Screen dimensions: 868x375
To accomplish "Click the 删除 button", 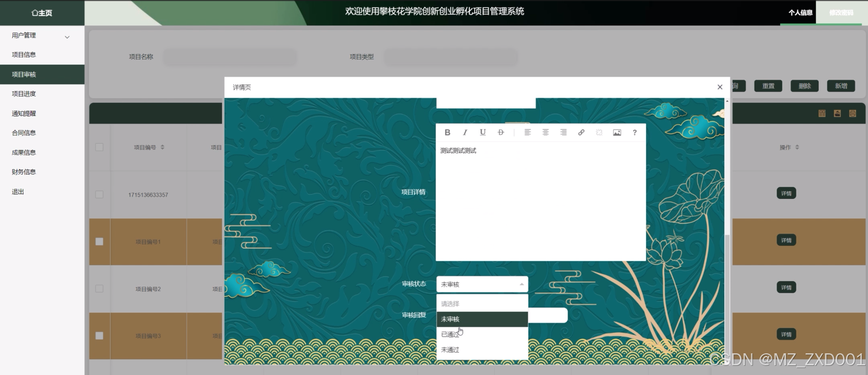I will (805, 86).
